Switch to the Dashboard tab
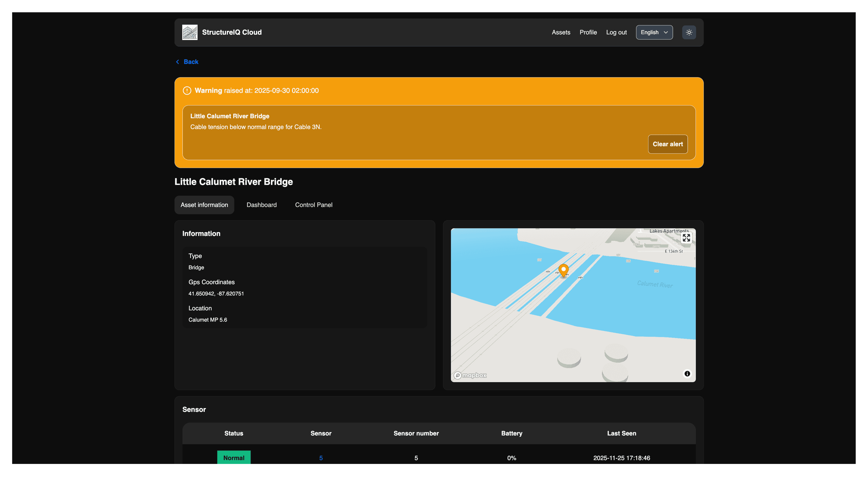Image resolution: width=868 pixels, height=483 pixels. tap(261, 205)
